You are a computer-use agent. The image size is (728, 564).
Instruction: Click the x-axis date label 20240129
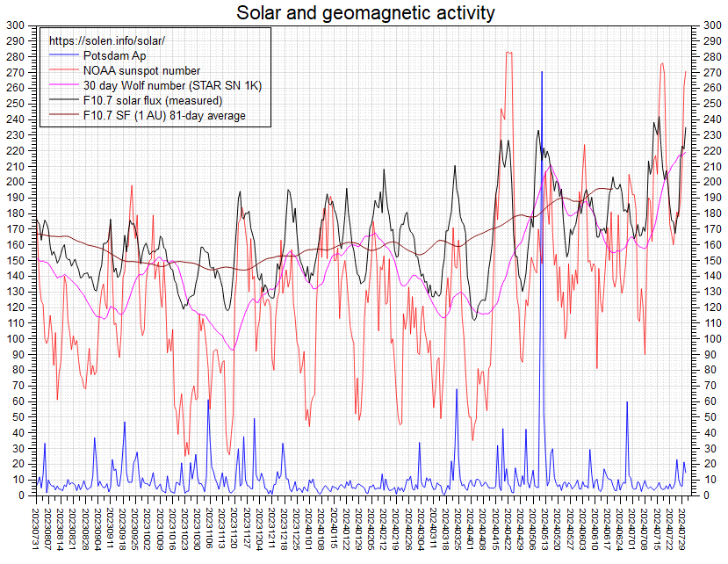point(358,529)
